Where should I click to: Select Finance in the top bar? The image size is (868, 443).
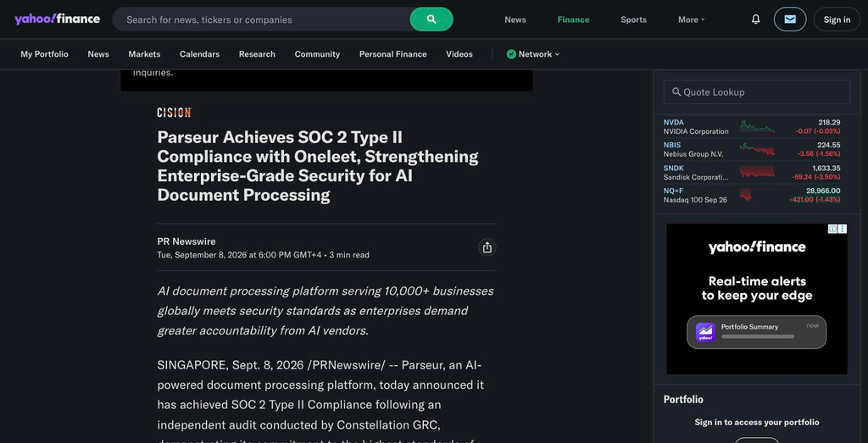click(573, 19)
